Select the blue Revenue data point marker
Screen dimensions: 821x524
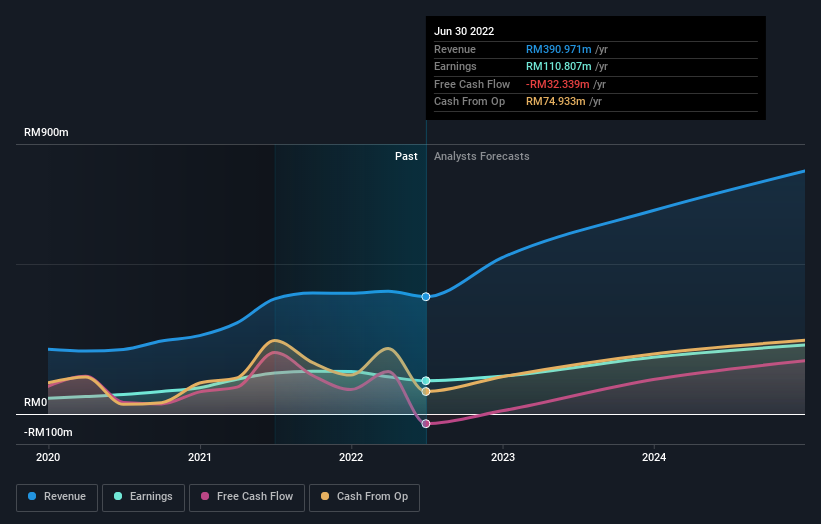pos(426,297)
